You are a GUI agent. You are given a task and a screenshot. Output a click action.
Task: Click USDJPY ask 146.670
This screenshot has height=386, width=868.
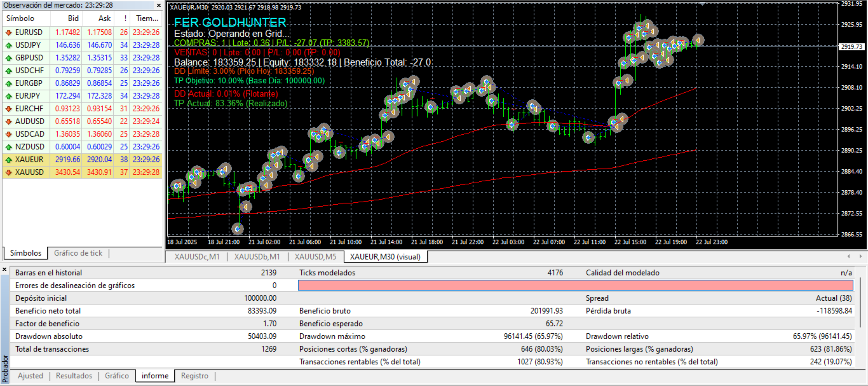(100, 45)
